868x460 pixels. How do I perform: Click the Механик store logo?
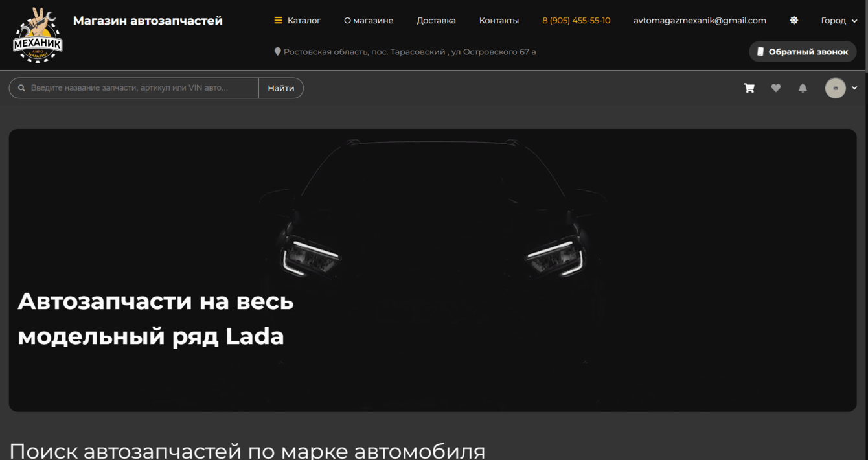pyautogui.click(x=38, y=35)
